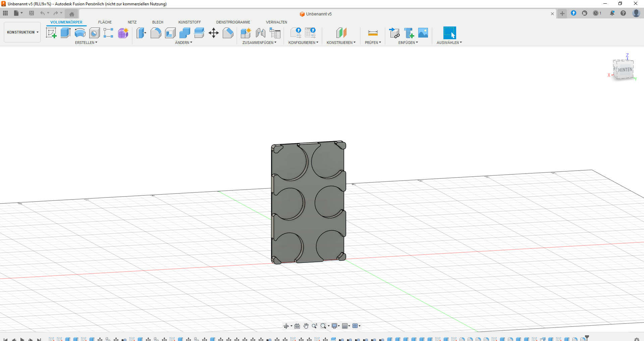Click the Save disk icon
The height and width of the screenshot is (341, 644).
point(32,13)
